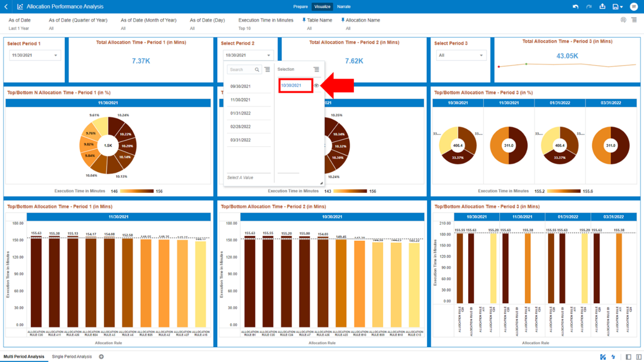
Task: Click the selected 10/30/2021 value
Action: tap(291, 85)
